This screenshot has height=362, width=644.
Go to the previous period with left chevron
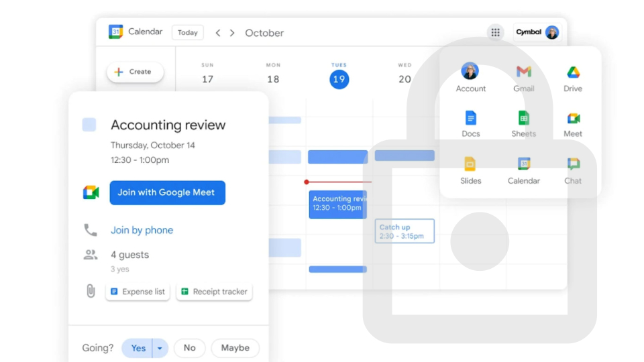click(x=218, y=33)
